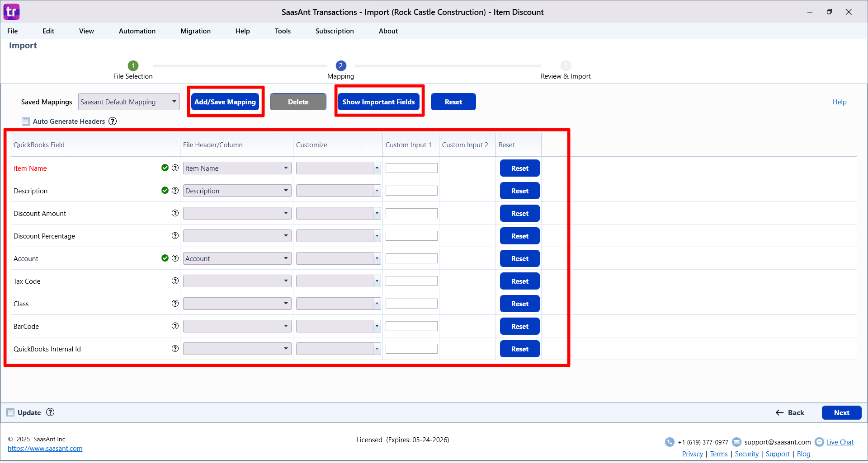Open the View menu

click(86, 31)
